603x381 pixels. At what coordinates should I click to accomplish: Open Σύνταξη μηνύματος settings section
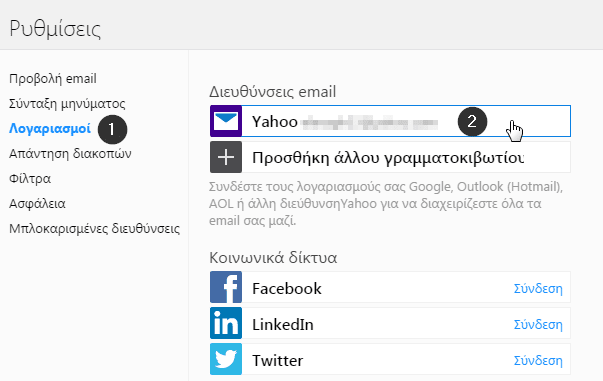67,104
